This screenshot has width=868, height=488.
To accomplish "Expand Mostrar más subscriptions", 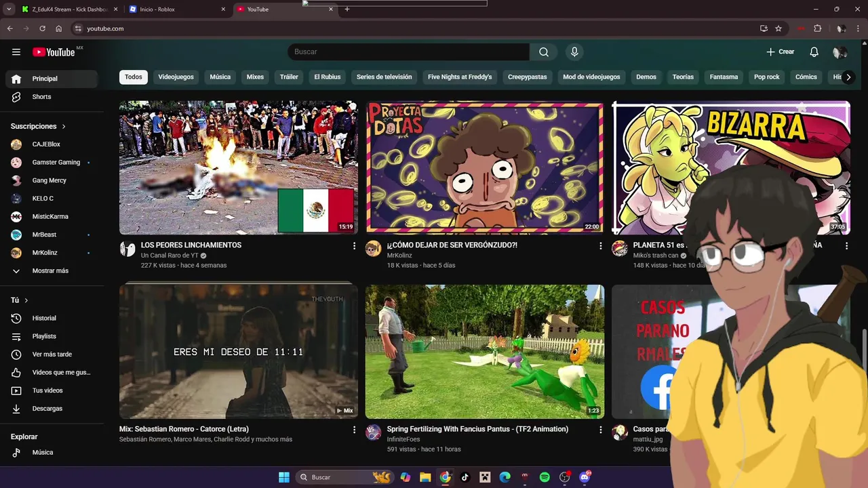I will pos(52,271).
